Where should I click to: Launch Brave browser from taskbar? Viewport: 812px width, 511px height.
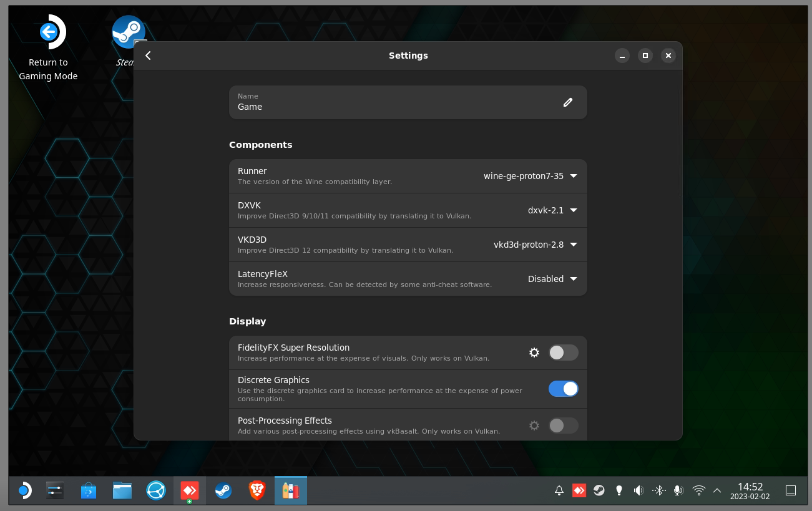click(257, 491)
